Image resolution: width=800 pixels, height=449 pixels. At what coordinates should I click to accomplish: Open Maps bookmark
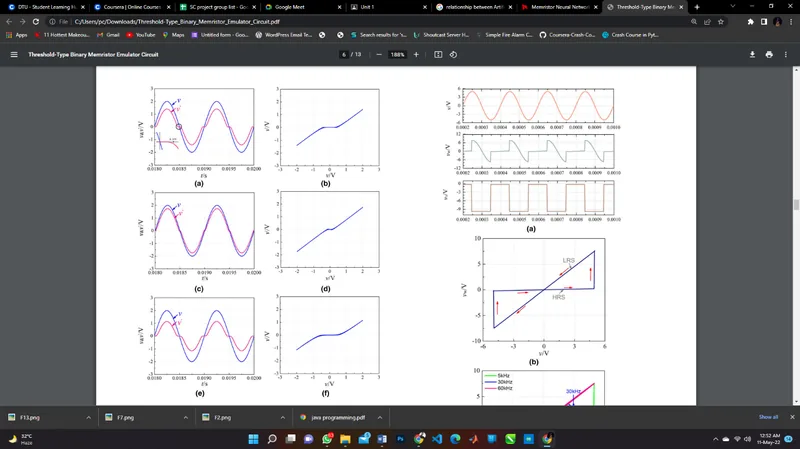pos(173,35)
